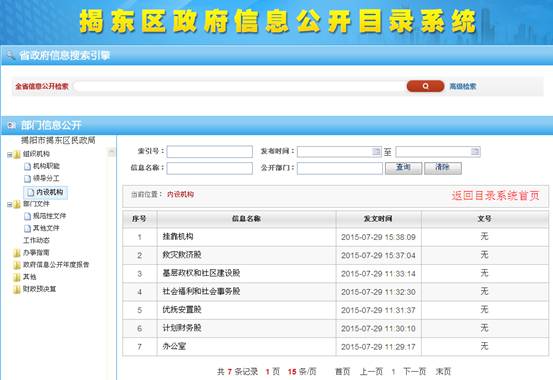Screen dimensions: 553x380
Task: Focus the 发布时间 start date field
Action: [x=339, y=152]
